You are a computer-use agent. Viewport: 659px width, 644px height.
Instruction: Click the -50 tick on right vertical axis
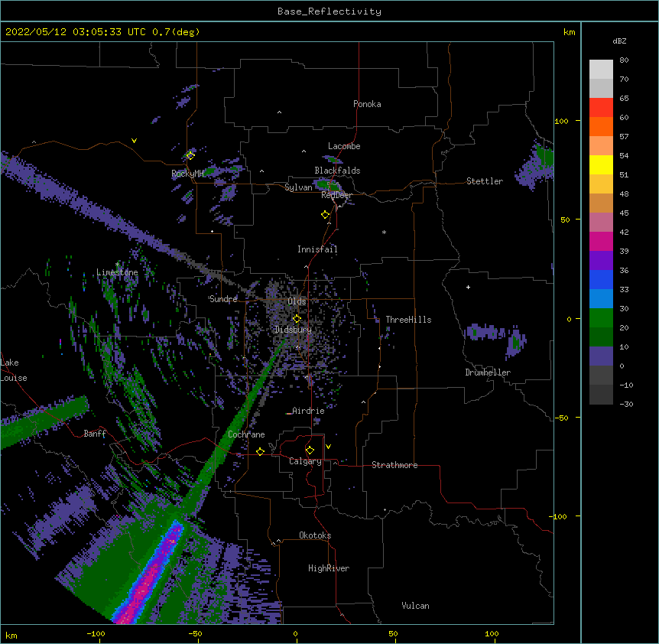tap(561, 418)
